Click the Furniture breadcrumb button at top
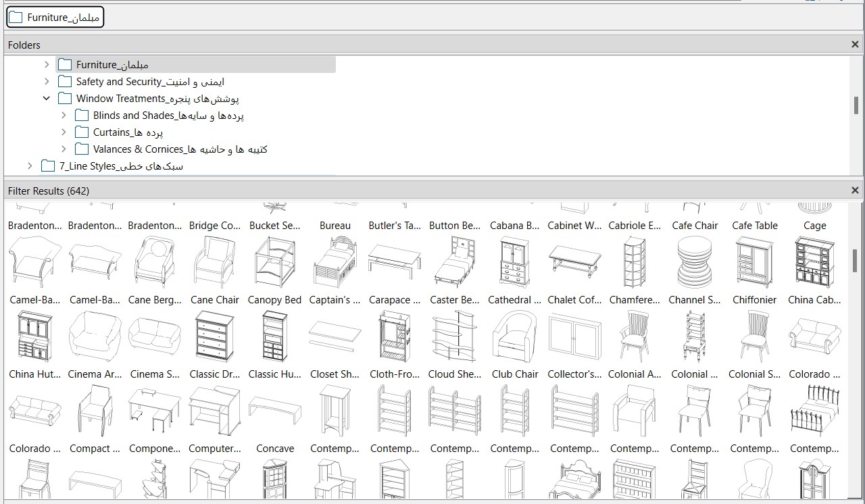The image size is (865, 504). [x=55, y=18]
